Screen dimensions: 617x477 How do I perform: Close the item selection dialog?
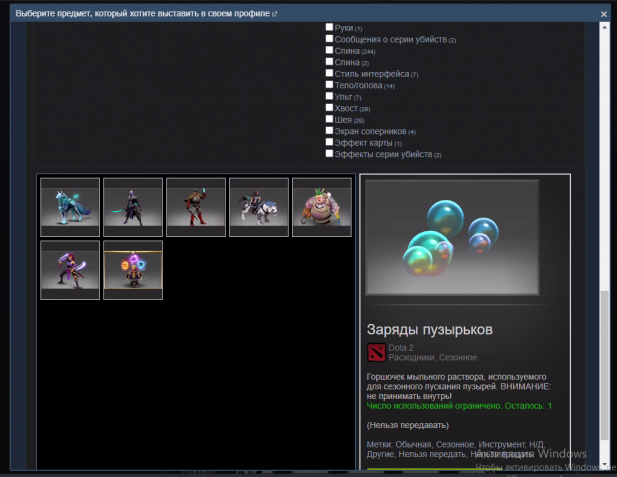point(604,14)
